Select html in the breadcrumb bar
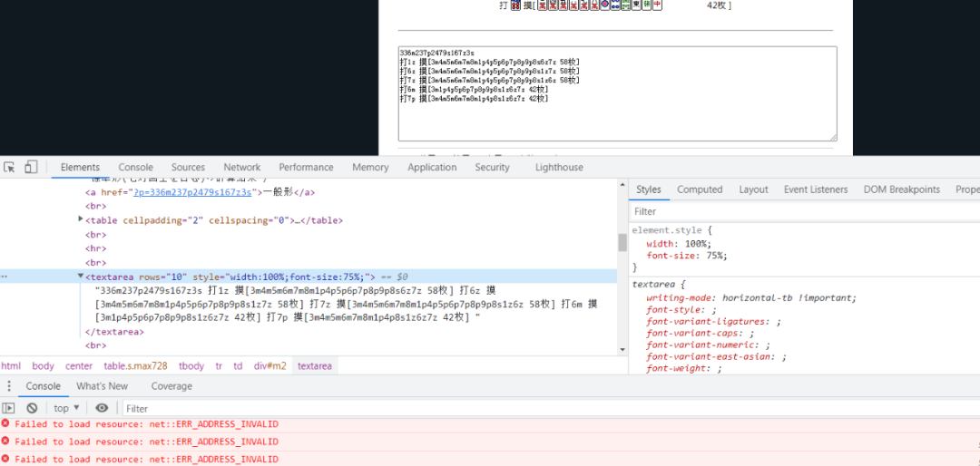The height and width of the screenshot is (466, 980). pyautogui.click(x=11, y=366)
